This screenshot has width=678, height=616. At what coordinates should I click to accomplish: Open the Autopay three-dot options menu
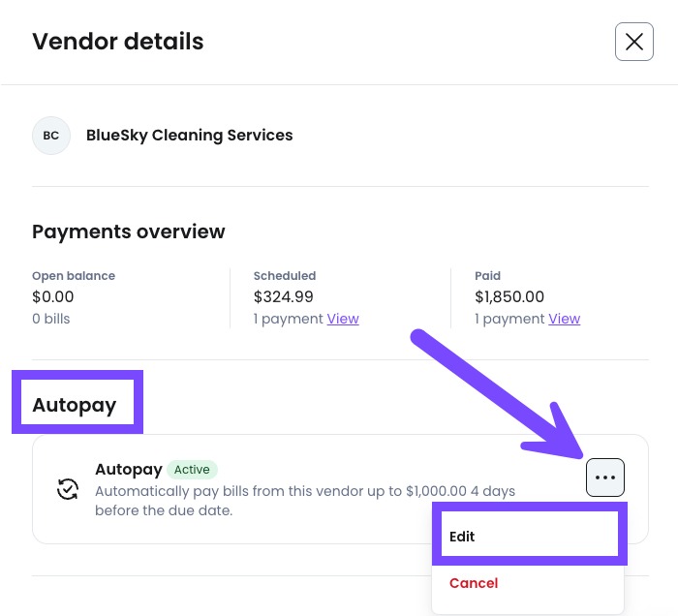click(x=605, y=477)
